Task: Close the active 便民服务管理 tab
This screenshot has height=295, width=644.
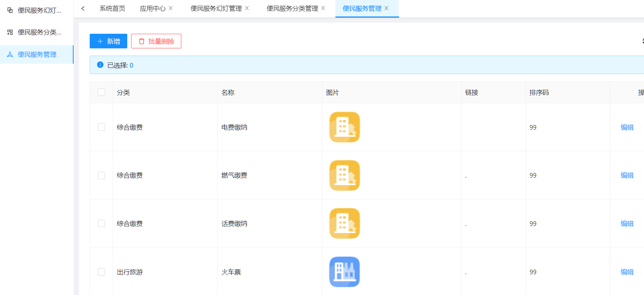Action: (x=386, y=8)
